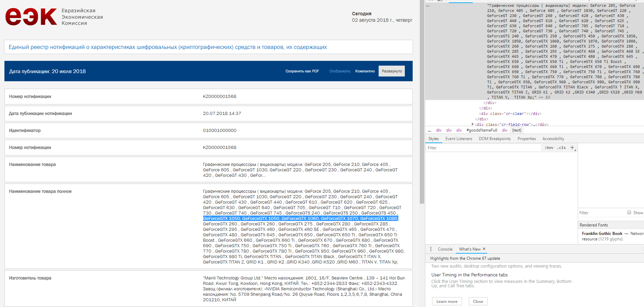The width and height of the screenshot is (644, 307).
Task: Open the Единый реестр нотификаций title link
Action: click(x=168, y=47)
